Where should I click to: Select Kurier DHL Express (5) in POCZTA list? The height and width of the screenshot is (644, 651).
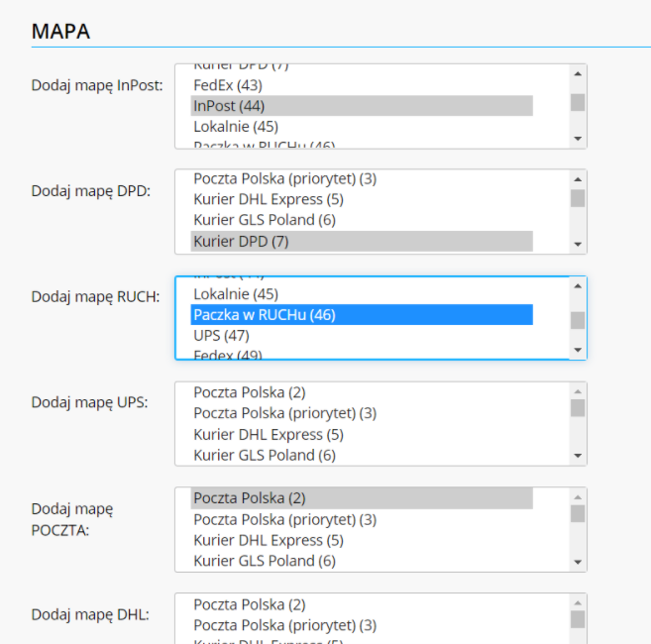click(x=362, y=541)
